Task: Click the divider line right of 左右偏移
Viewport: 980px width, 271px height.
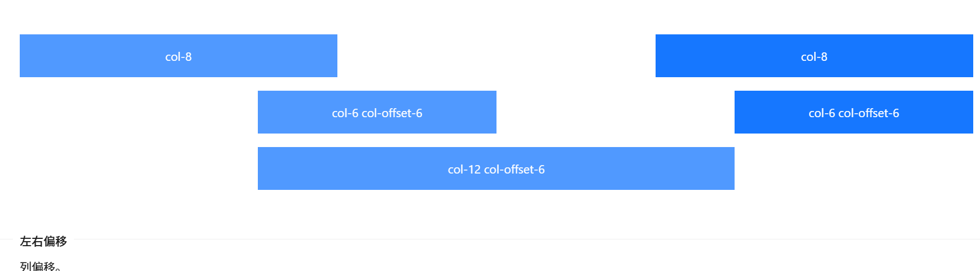Action: (526, 239)
